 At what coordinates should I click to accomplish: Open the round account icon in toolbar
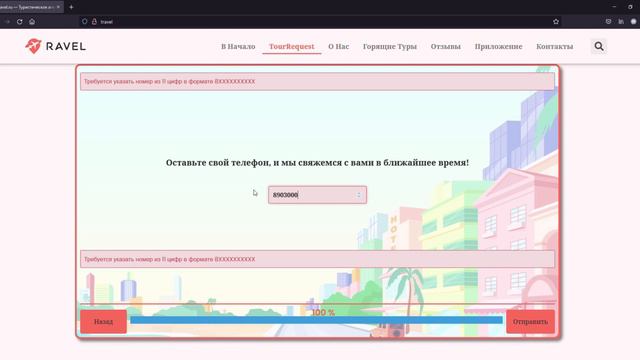pyautogui.click(x=633, y=22)
